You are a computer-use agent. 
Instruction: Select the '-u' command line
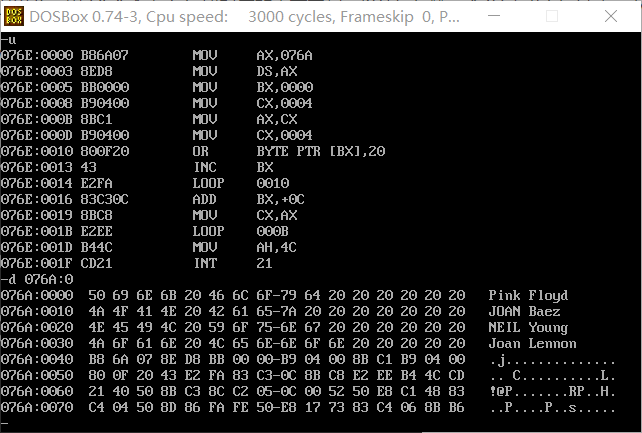(x=9, y=40)
